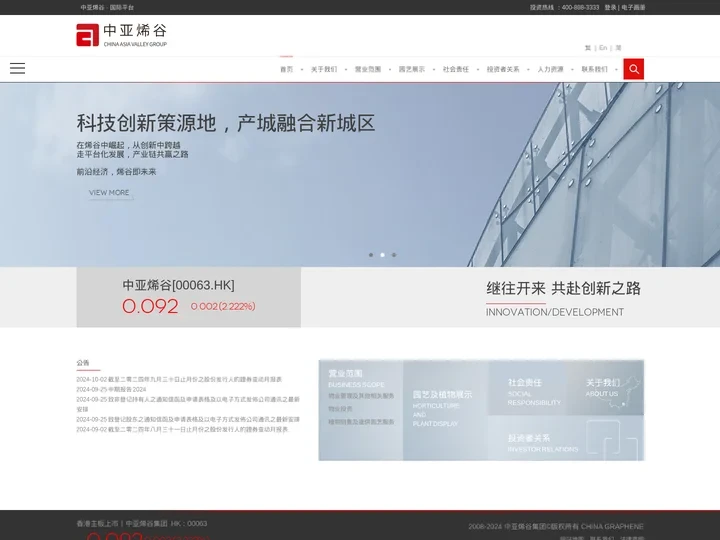Select the second carousel dot
The image size is (720, 540).
pyautogui.click(x=382, y=255)
